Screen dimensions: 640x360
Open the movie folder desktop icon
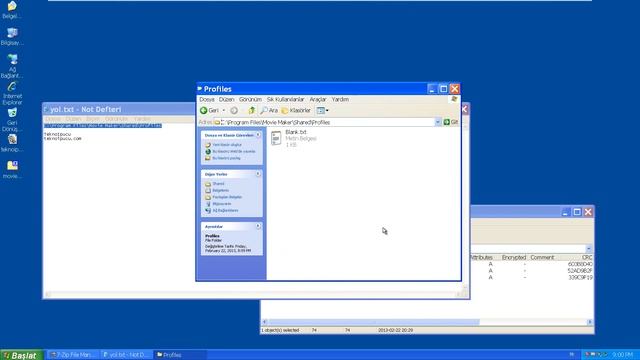pos(12,170)
